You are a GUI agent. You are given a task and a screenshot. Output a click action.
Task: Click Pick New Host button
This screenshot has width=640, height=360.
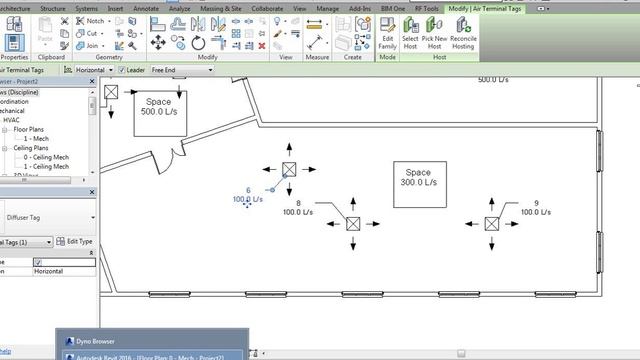[x=434, y=33]
